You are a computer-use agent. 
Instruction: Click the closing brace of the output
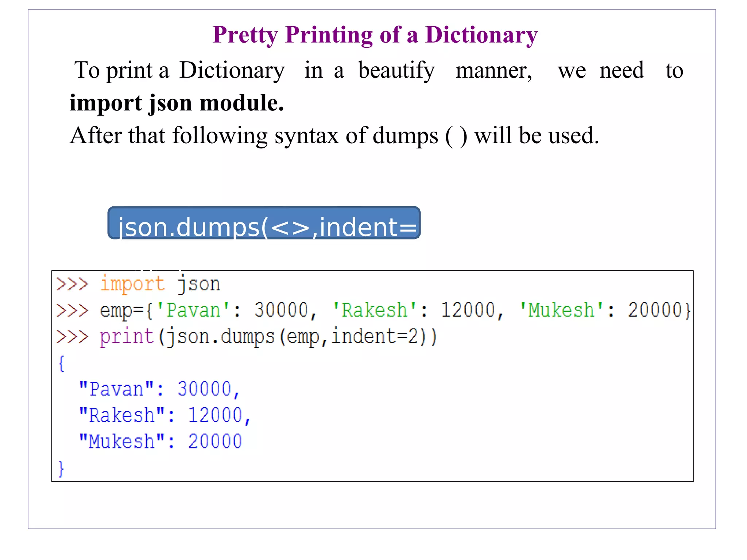(61, 469)
